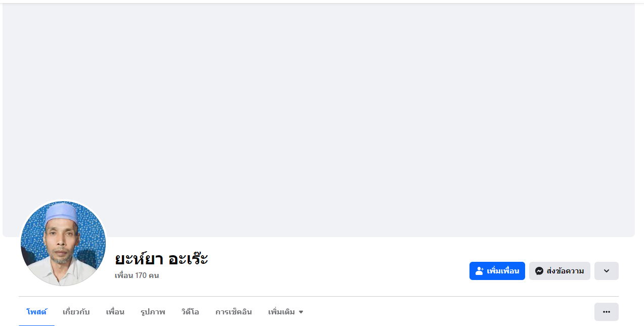Select the เพื่อน tab

(x=115, y=312)
